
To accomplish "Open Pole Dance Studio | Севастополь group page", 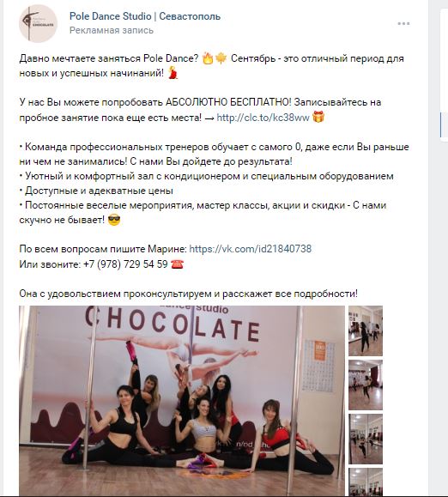I will [x=145, y=16].
